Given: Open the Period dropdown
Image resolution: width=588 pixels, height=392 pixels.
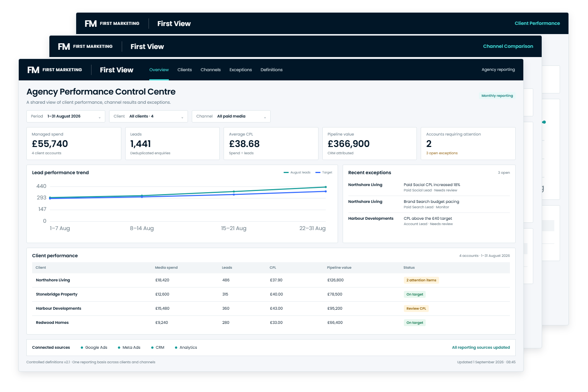Looking at the screenshot, I should pos(66,116).
